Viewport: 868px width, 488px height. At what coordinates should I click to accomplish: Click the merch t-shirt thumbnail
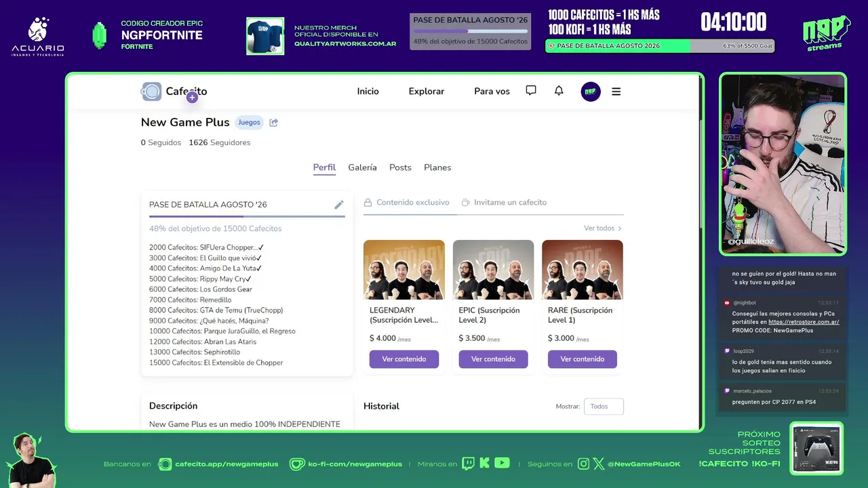click(x=265, y=36)
